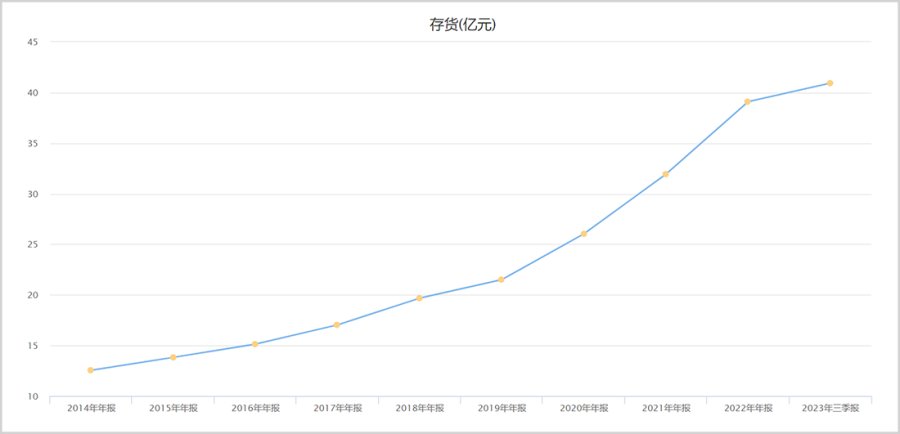Image resolution: width=900 pixels, height=434 pixels.
Task: Click the 2023年三季报 axis label
Action: [x=830, y=408]
